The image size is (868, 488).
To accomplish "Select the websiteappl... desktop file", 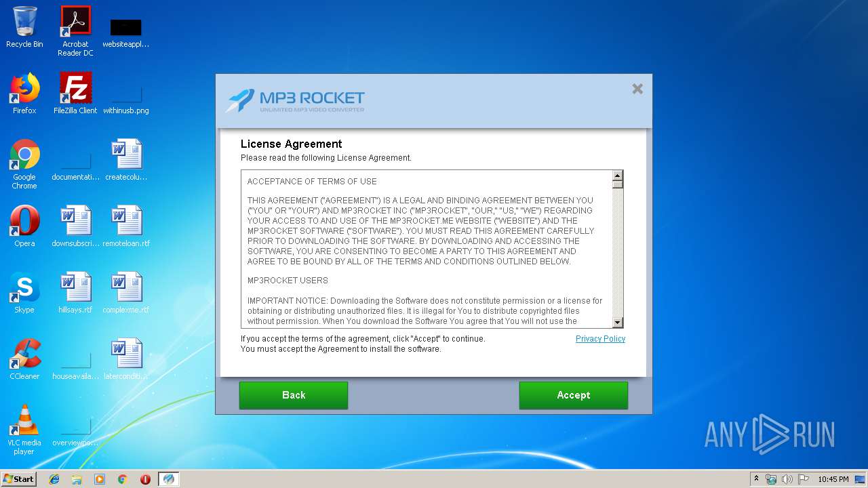I will pyautogui.click(x=126, y=33).
